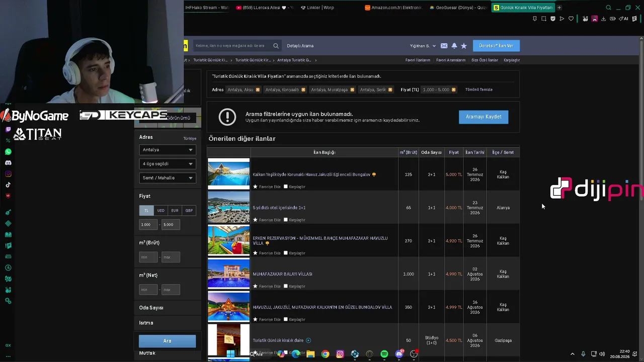This screenshot has height=362, width=644.
Task: Select USD currency option
Action: pos(160,211)
